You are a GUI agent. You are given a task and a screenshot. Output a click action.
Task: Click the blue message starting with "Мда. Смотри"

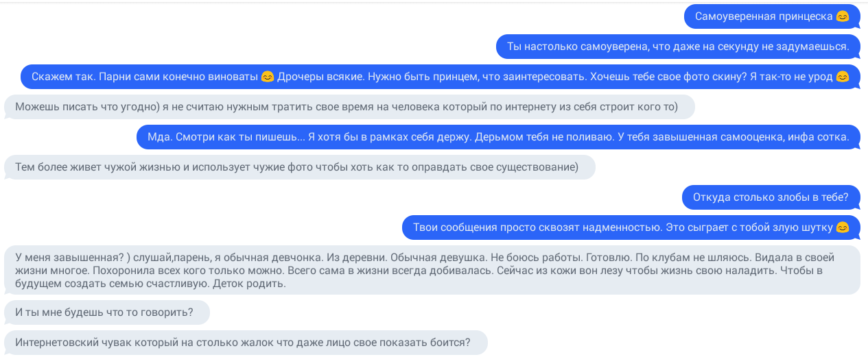coord(498,137)
